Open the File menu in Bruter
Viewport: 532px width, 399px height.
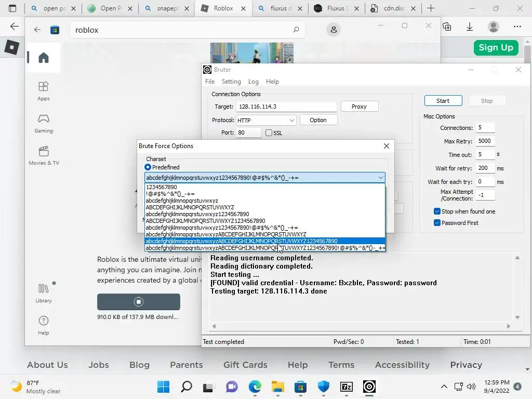tap(210, 82)
